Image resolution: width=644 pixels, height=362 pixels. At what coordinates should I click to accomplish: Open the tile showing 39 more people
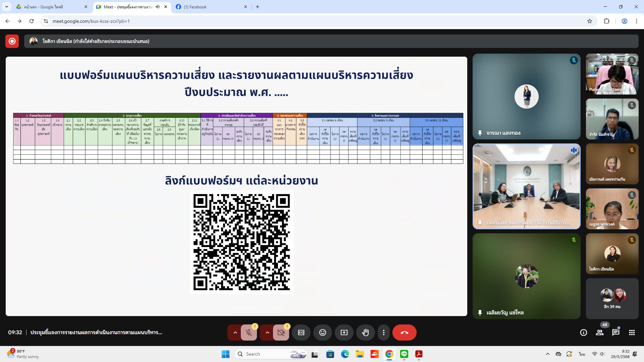[612, 298]
